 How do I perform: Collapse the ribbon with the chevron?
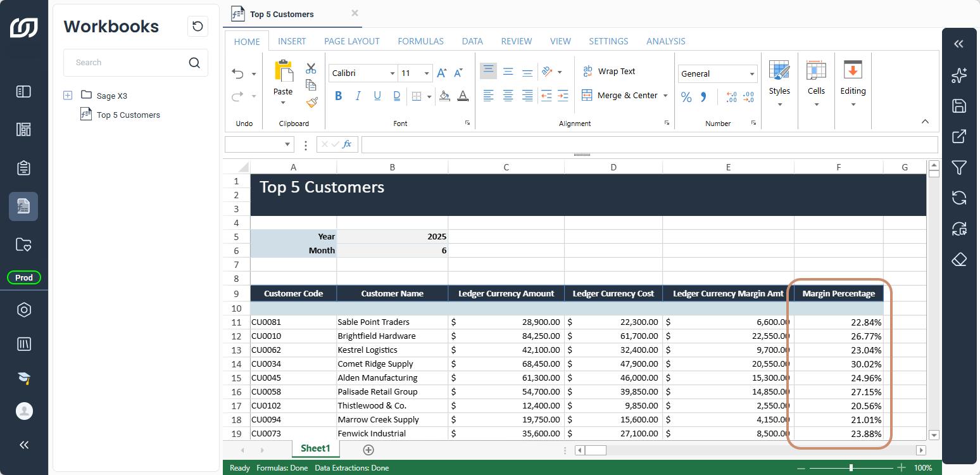[x=925, y=122]
